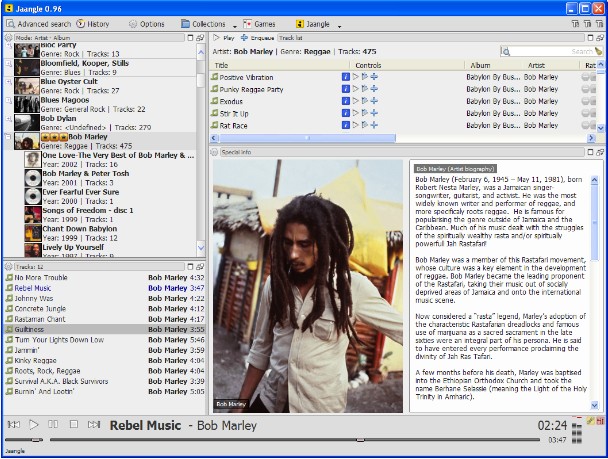Expand the Bob Dylan artist node

[x=8, y=119]
